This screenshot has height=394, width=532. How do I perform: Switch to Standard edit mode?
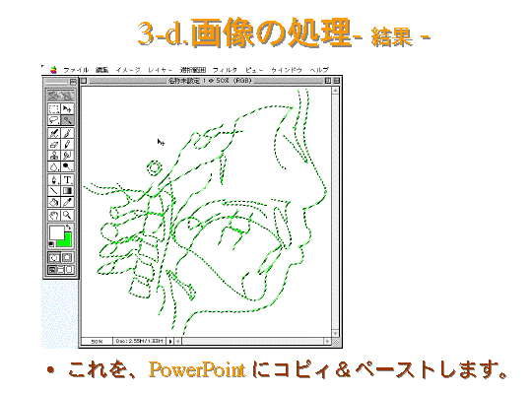(x=54, y=257)
